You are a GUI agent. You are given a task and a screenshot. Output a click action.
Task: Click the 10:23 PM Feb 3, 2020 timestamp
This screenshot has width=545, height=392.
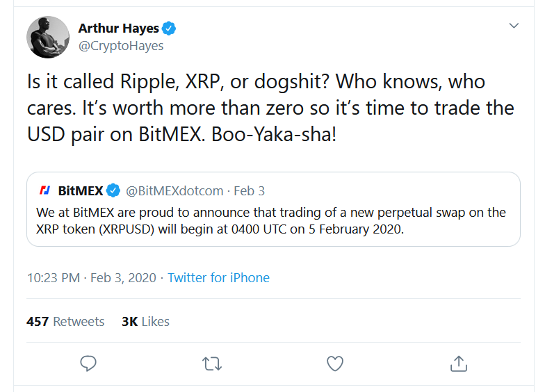(92, 278)
